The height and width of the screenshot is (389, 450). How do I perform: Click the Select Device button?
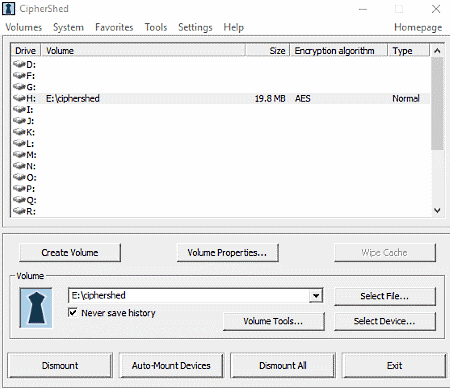tap(385, 321)
